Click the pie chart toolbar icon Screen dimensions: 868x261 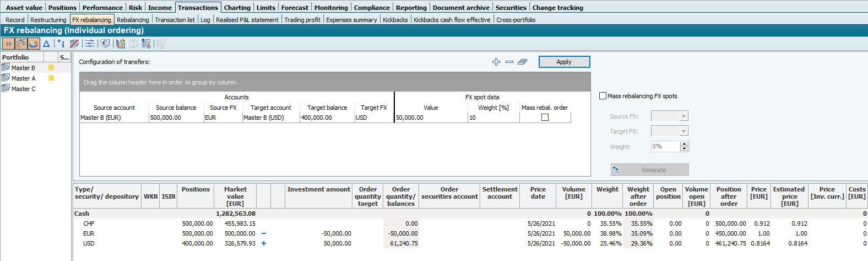coord(34,44)
